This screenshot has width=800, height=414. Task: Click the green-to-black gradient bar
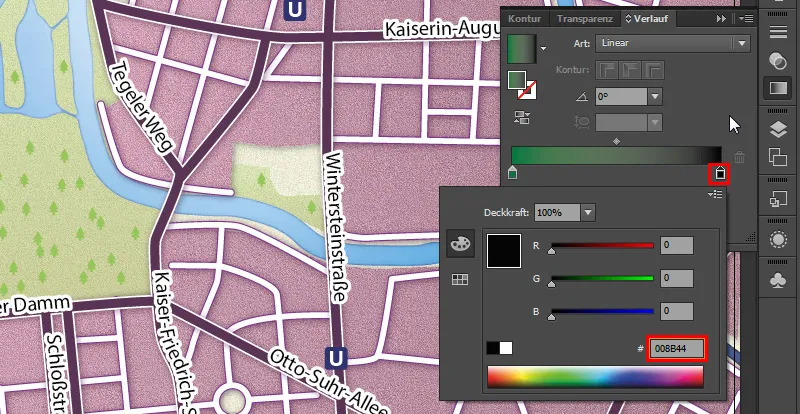pyautogui.click(x=616, y=155)
